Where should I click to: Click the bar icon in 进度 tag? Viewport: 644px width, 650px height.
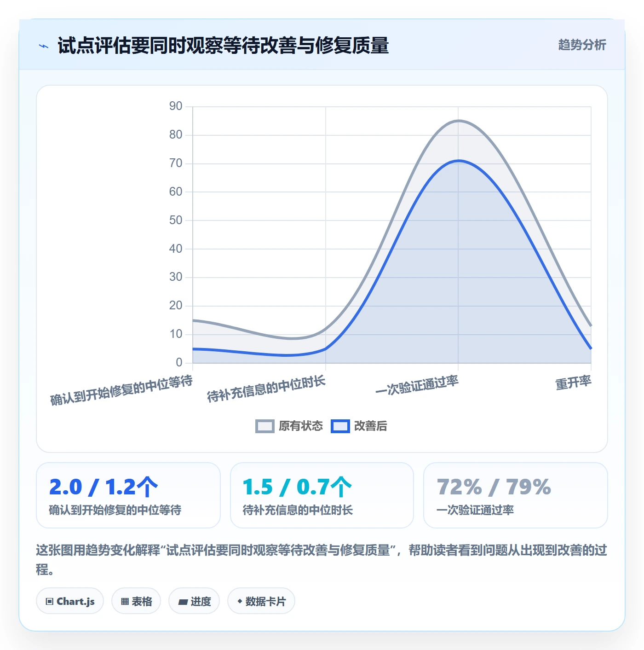(183, 602)
